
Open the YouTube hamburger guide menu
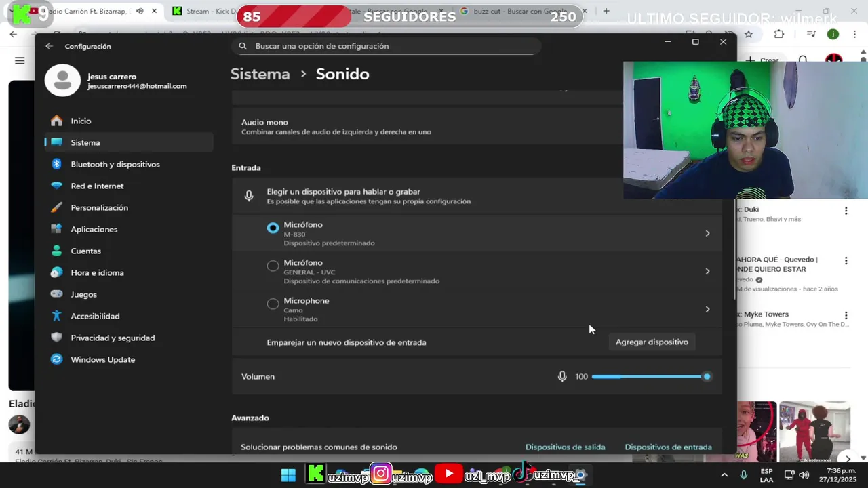point(20,60)
